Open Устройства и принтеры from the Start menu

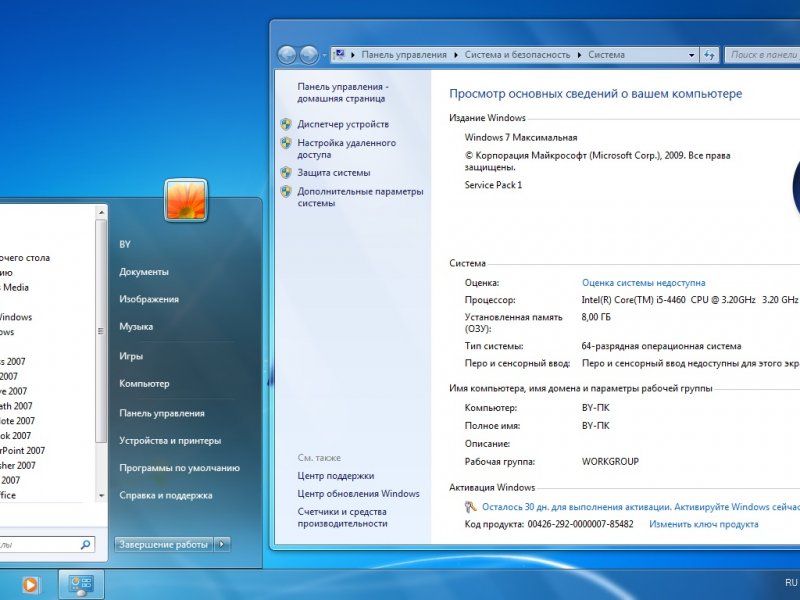tap(170, 440)
